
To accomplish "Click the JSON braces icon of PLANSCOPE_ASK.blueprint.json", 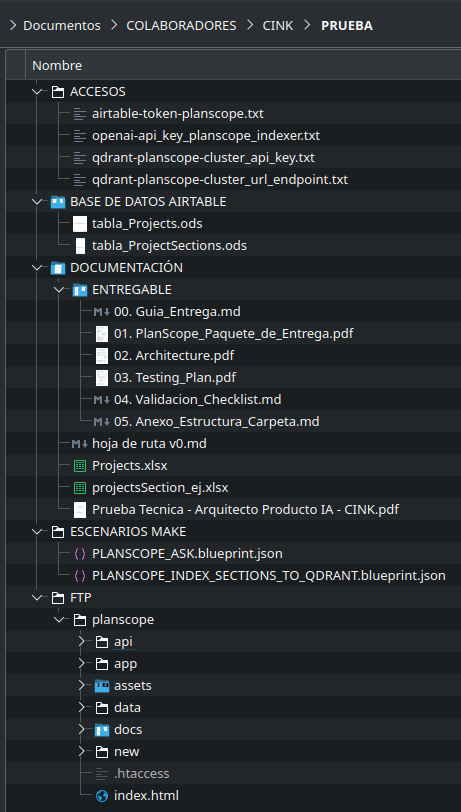I will coord(80,554).
